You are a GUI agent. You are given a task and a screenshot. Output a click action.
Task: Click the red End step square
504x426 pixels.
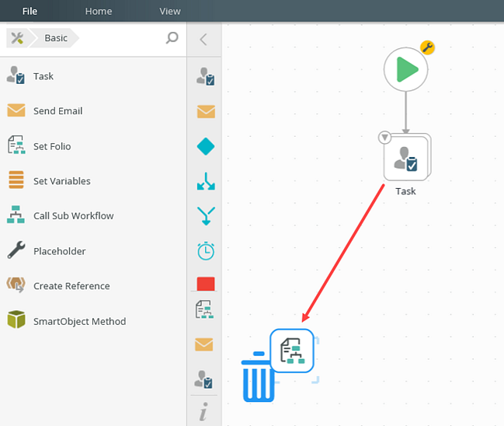click(x=206, y=284)
